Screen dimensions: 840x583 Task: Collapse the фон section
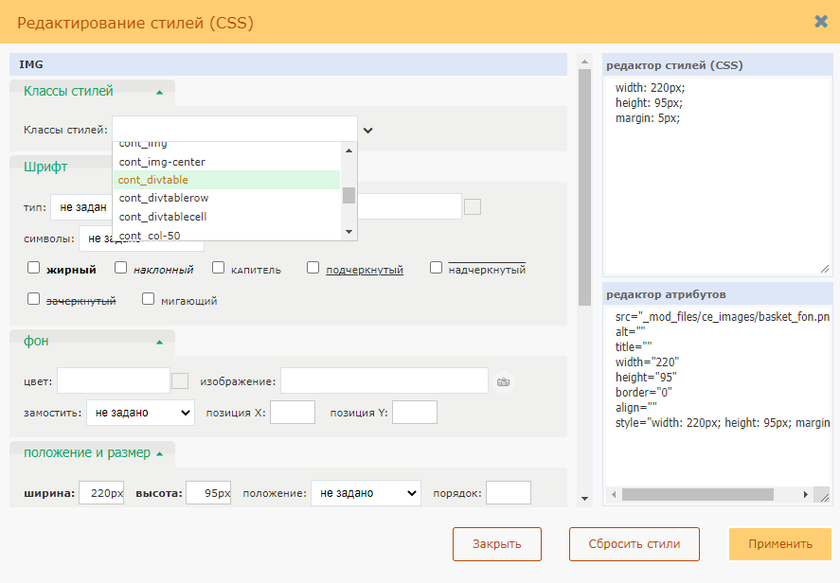point(159,342)
